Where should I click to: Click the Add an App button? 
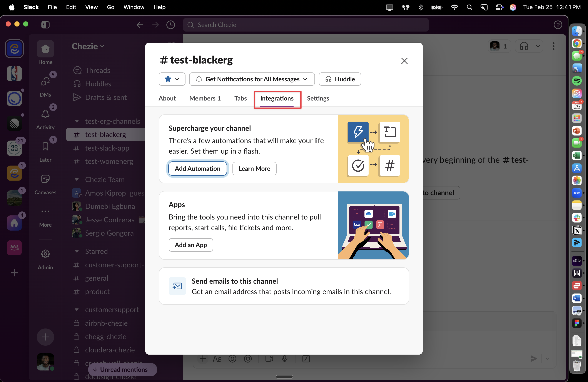pyautogui.click(x=191, y=245)
